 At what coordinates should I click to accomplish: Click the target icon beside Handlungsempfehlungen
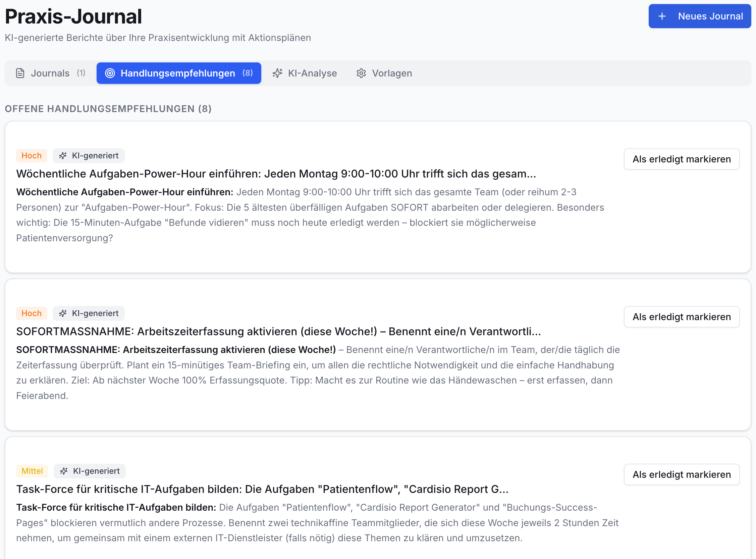[x=110, y=73]
